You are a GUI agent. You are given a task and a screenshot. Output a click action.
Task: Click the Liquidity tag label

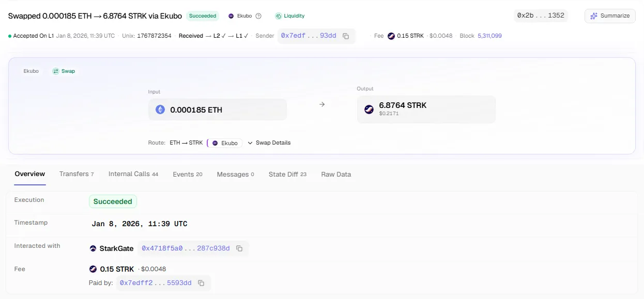coord(294,16)
